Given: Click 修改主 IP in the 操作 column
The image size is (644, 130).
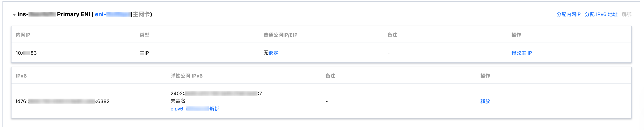Looking at the screenshot, I should coord(521,53).
